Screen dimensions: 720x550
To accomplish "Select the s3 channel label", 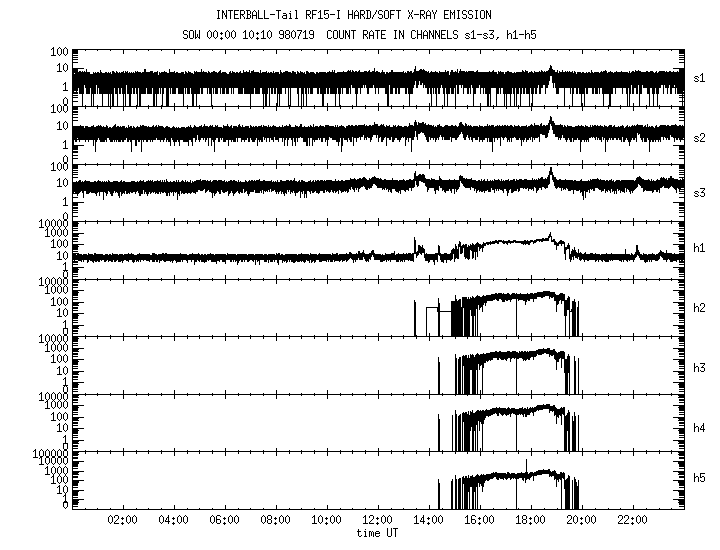I will pyautogui.click(x=700, y=191).
